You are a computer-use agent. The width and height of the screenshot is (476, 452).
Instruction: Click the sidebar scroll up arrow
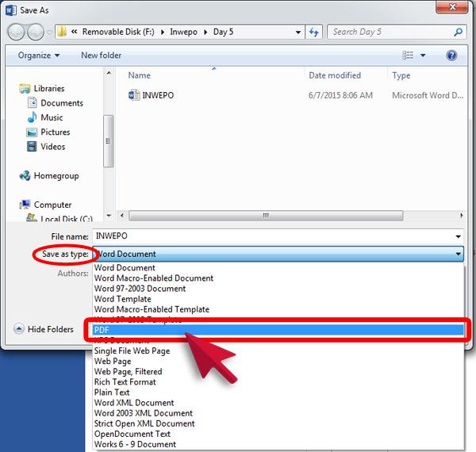pyautogui.click(x=109, y=73)
